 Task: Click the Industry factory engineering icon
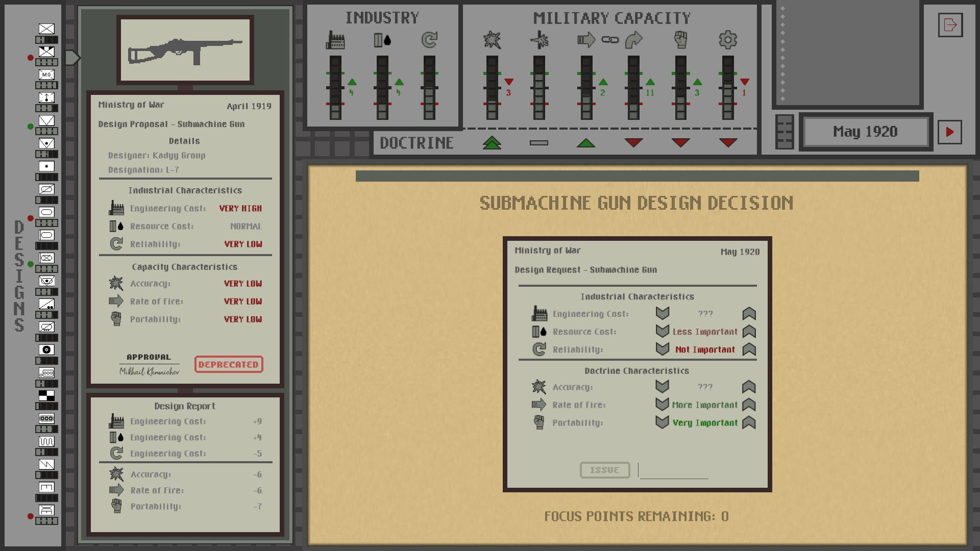pos(335,40)
